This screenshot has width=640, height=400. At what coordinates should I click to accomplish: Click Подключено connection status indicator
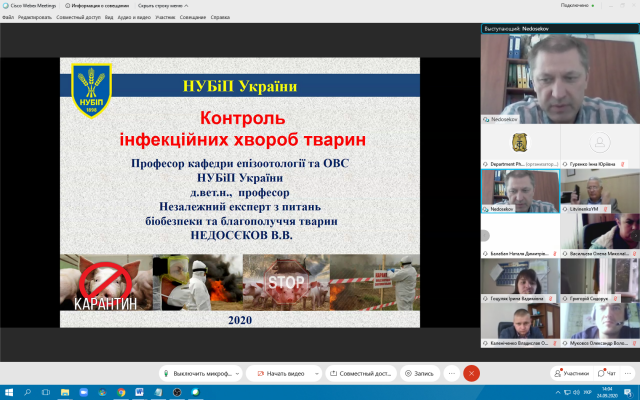[577, 5]
